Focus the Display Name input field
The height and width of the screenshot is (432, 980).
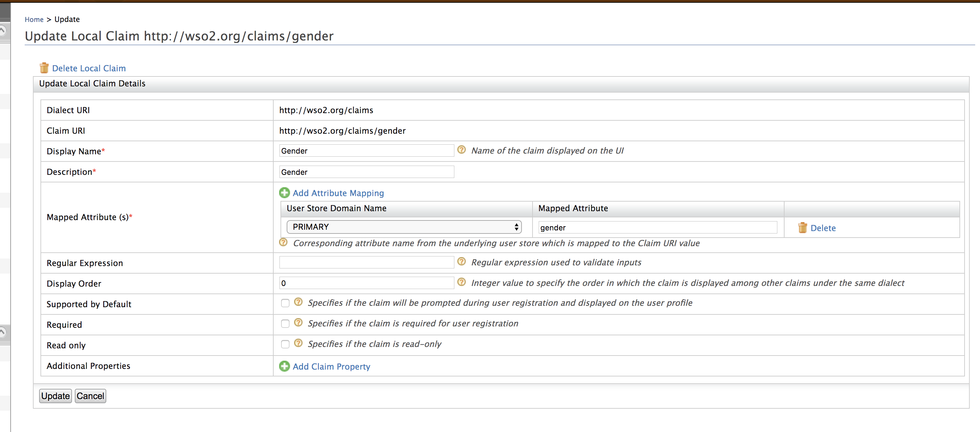pyautogui.click(x=367, y=151)
